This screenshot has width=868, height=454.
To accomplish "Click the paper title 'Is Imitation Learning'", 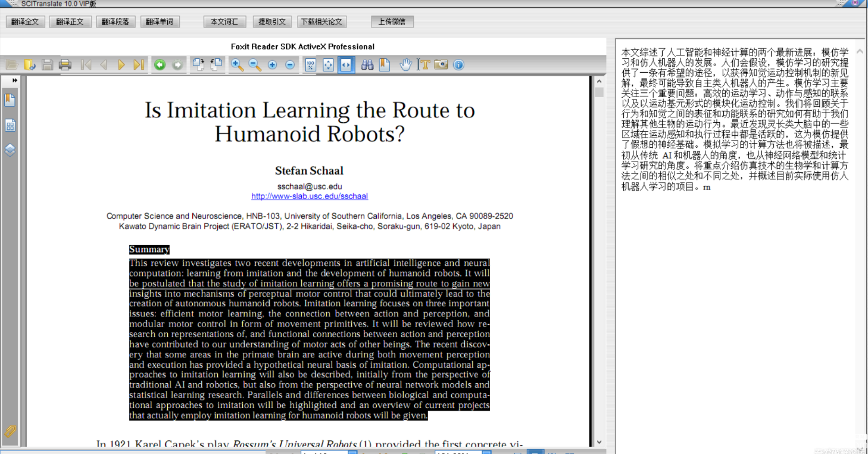I will pyautogui.click(x=310, y=122).
